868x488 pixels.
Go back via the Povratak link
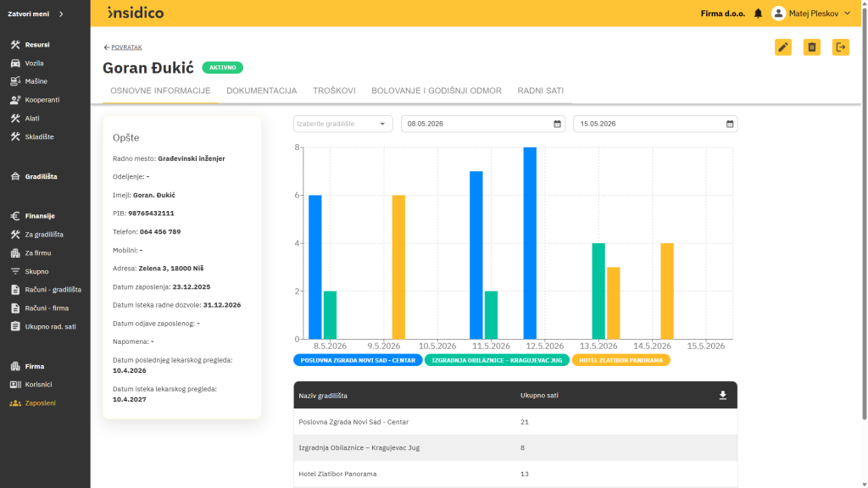(123, 47)
